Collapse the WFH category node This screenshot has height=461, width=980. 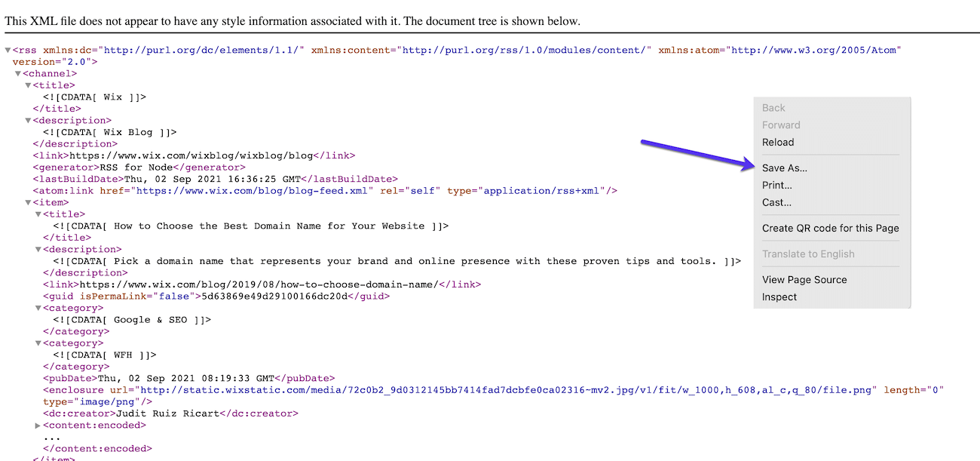point(37,343)
